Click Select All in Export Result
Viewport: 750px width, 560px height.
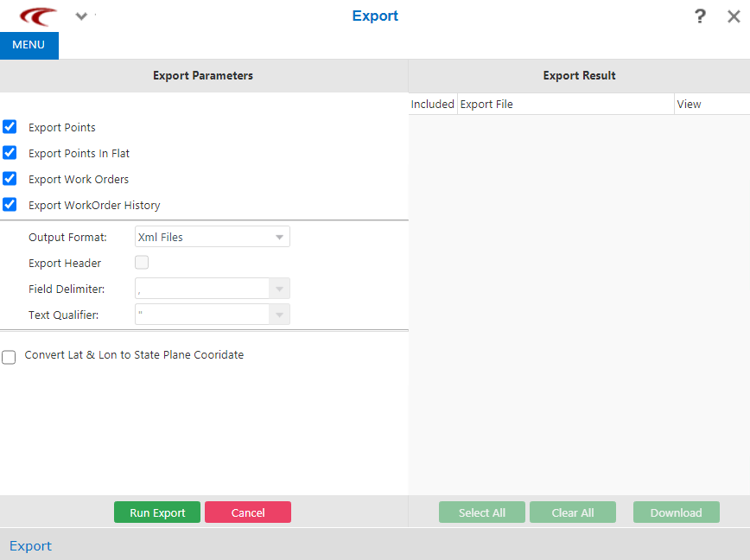[x=481, y=512]
